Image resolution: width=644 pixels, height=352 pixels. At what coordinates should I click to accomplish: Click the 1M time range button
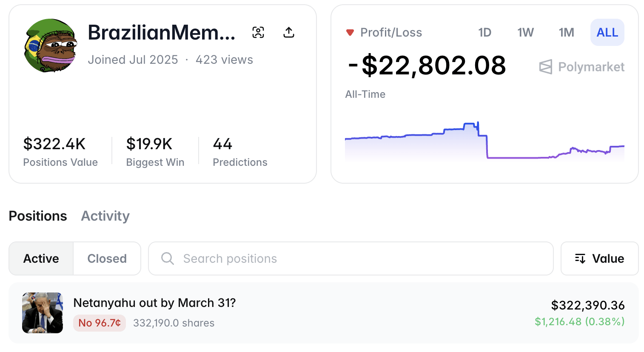click(x=566, y=32)
